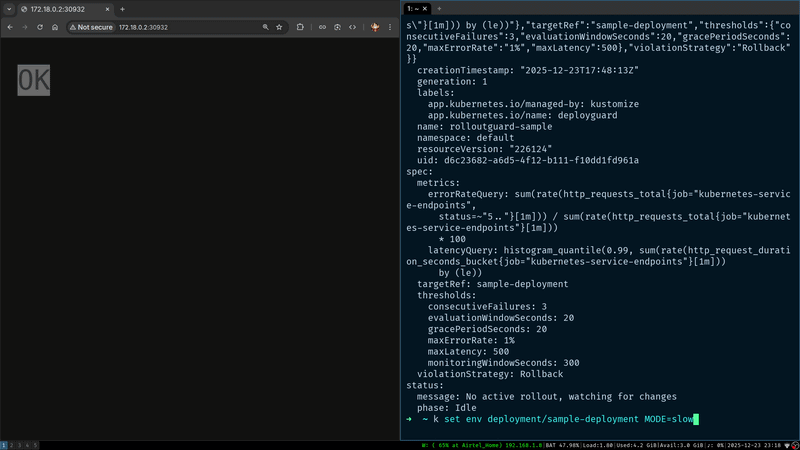This screenshot has width=800, height=450.
Task: Click the OK text on the web page
Action: (34, 80)
